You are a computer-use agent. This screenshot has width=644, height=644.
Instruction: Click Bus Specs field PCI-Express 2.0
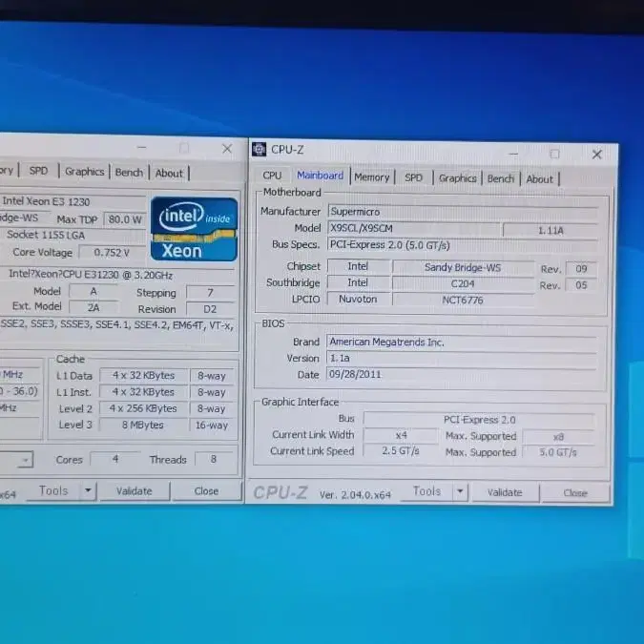pyautogui.click(x=463, y=245)
